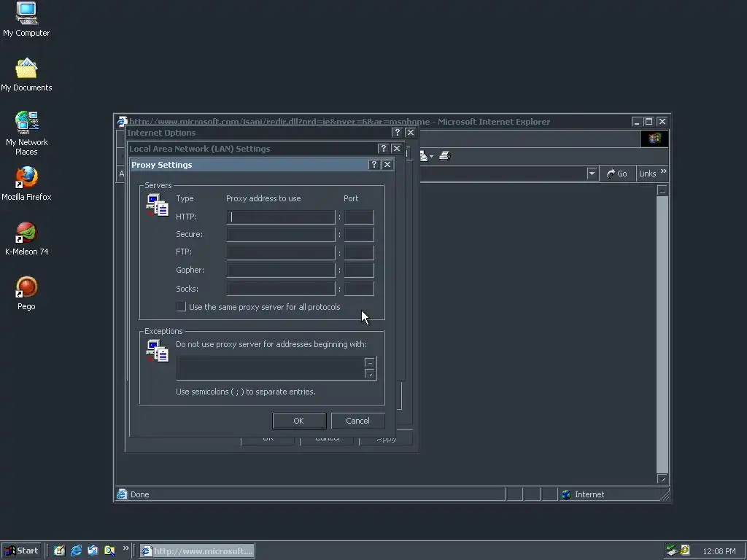747x560 pixels.
Task: Click the Done status text
Action: [139, 494]
